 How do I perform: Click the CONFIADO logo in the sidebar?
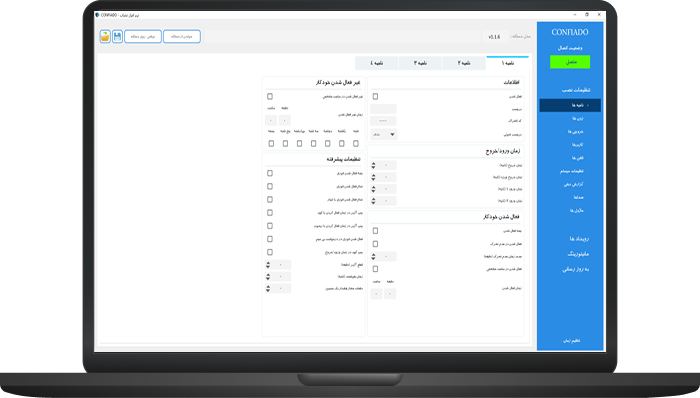(570, 32)
